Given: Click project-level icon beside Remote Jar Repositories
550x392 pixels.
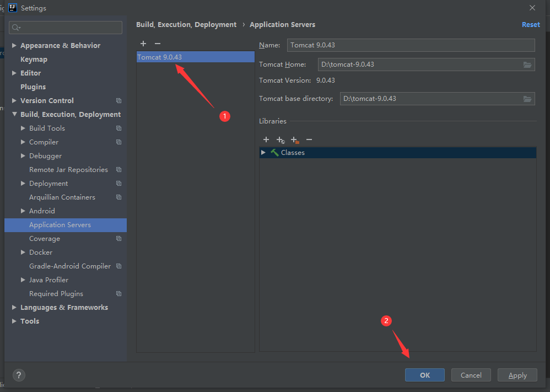Looking at the screenshot, I should tap(119, 169).
